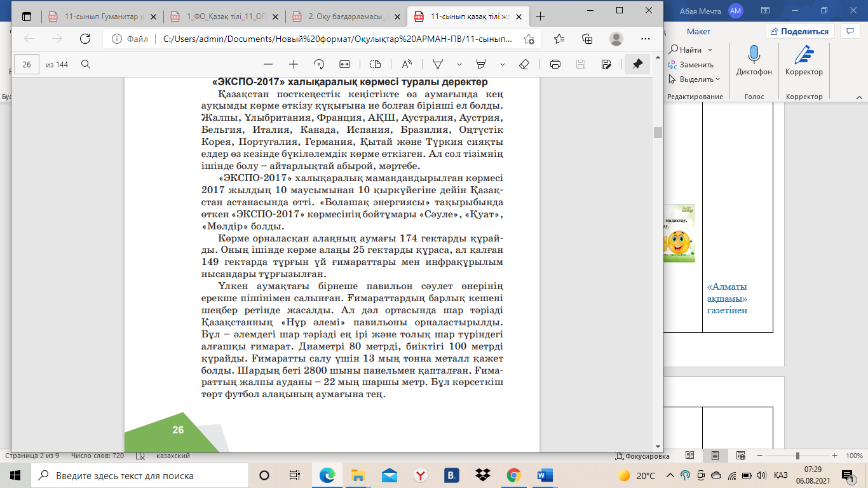Click the Поделиться share button
Screen dimensions: 868x488
click(799, 31)
